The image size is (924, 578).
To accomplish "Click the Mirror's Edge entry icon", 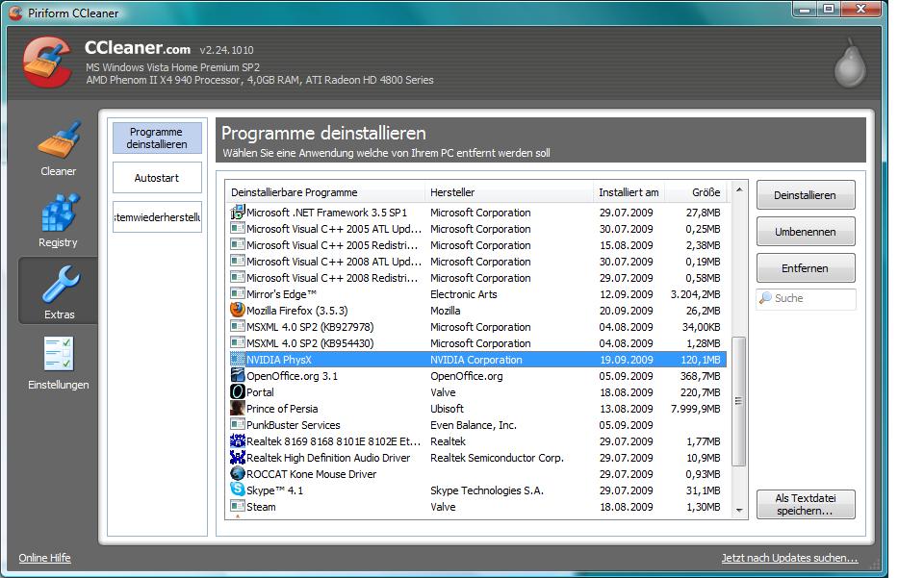I will click(238, 293).
